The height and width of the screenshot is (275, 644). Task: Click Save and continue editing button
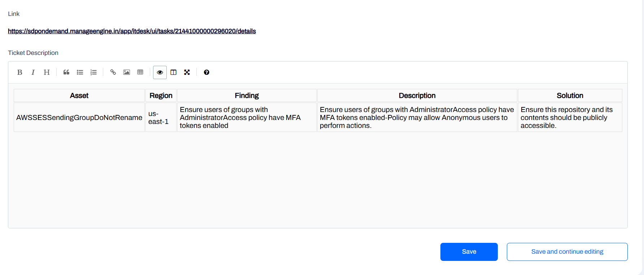[x=567, y=252]
